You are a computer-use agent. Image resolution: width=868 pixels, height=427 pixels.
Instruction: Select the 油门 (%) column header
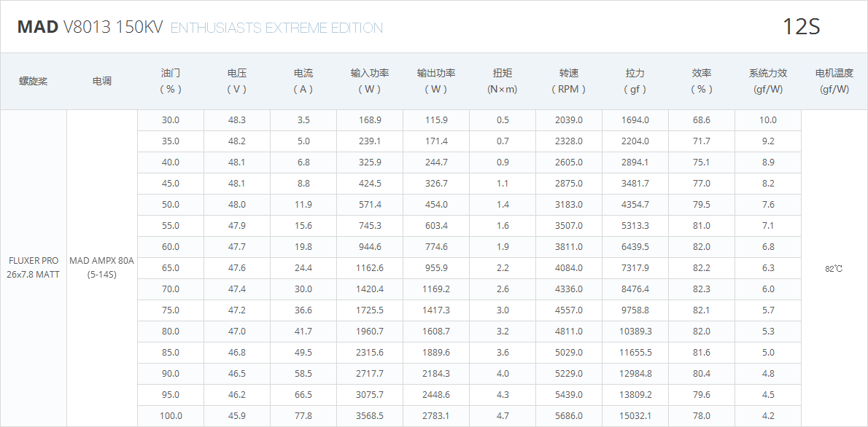(171, 82)
